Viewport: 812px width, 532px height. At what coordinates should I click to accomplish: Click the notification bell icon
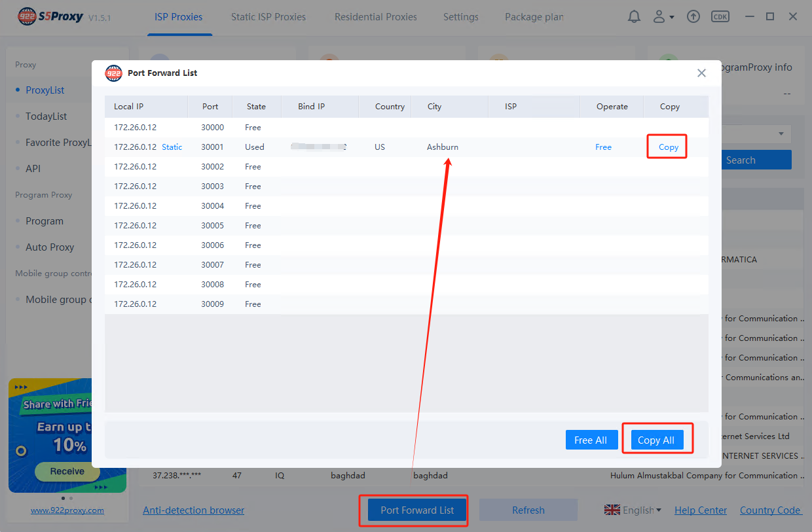634,17
